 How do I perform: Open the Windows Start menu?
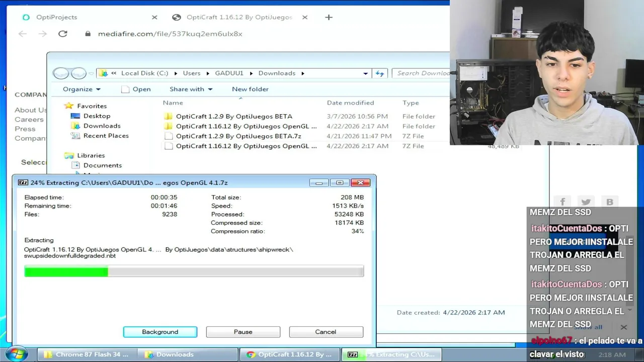click(x=17, y=354)
